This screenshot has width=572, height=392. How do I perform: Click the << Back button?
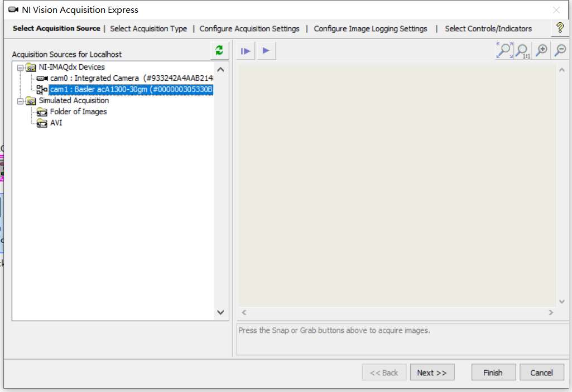click(384, 372)
